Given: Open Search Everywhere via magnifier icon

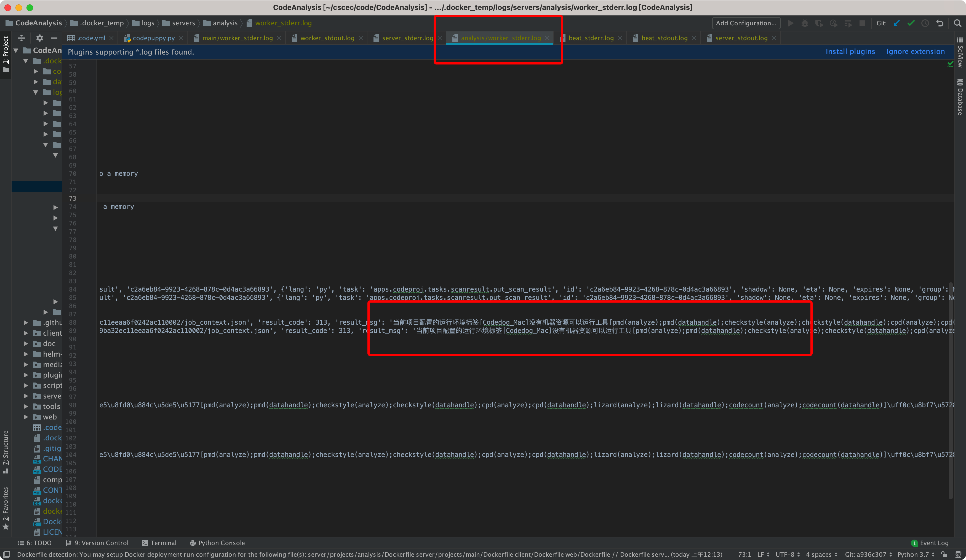Looking at the screenshot, I should [957, 23].
